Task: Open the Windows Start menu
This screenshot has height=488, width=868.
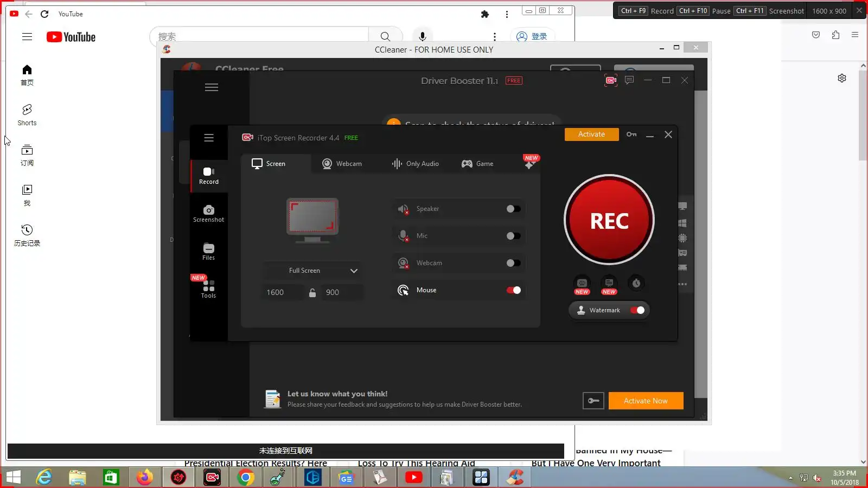Action: 13,477
